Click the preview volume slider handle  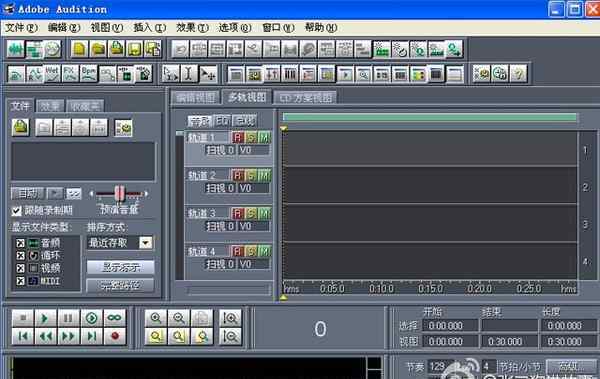(x=119, y=194)
